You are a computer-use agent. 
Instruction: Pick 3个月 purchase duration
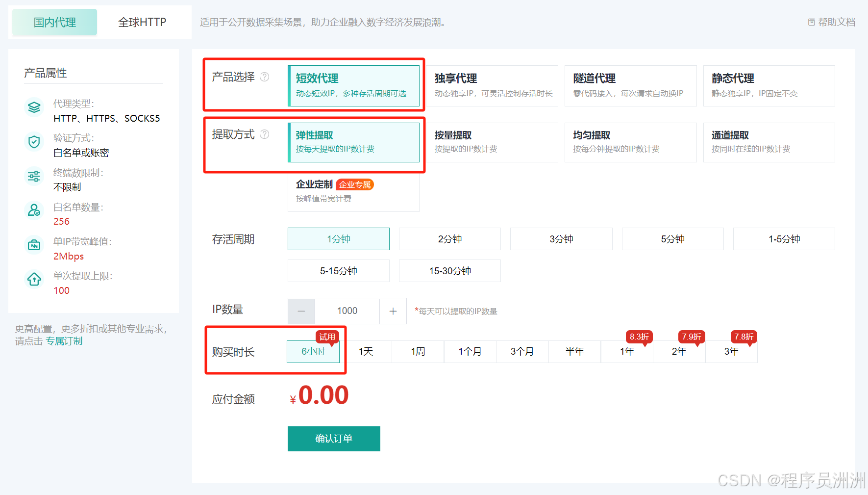pyautogui.click(x=522, y=352)
